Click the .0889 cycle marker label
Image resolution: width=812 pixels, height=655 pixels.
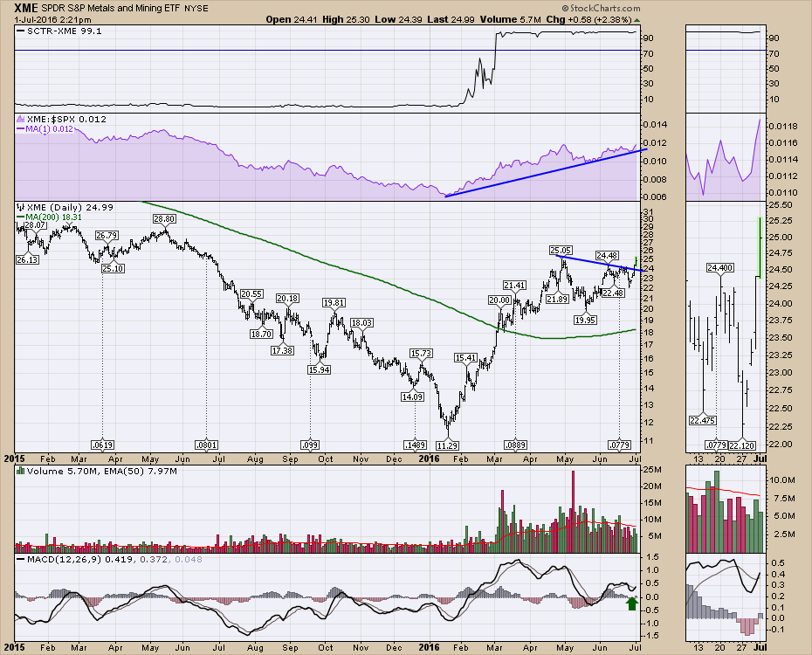[515, 445]
